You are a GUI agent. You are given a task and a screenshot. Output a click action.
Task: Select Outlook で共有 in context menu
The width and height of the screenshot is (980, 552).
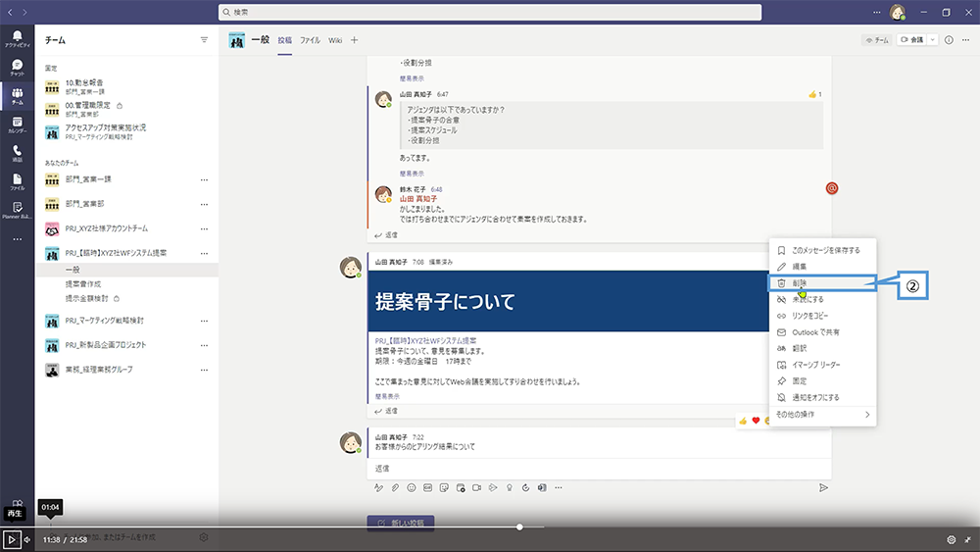pos(822,332)
